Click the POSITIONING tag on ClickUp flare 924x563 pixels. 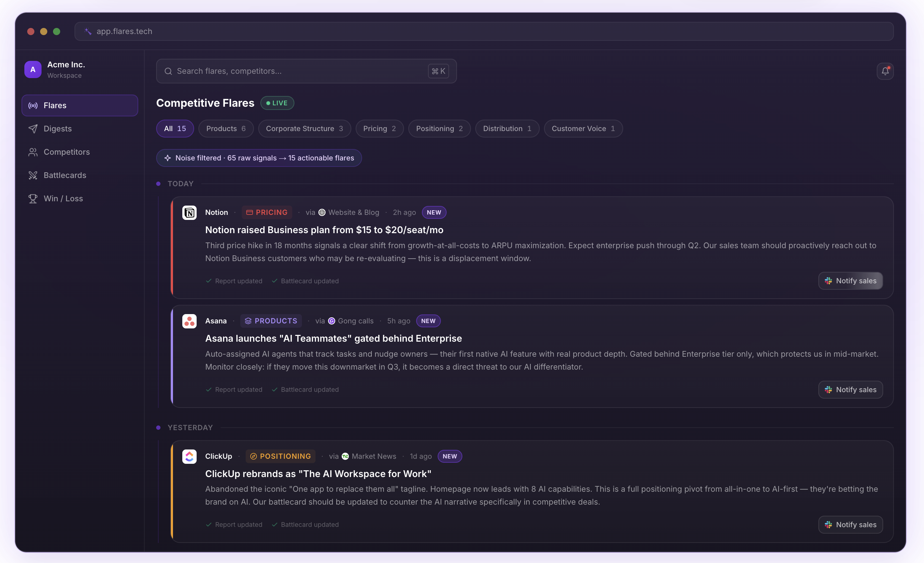coord(280,456)
